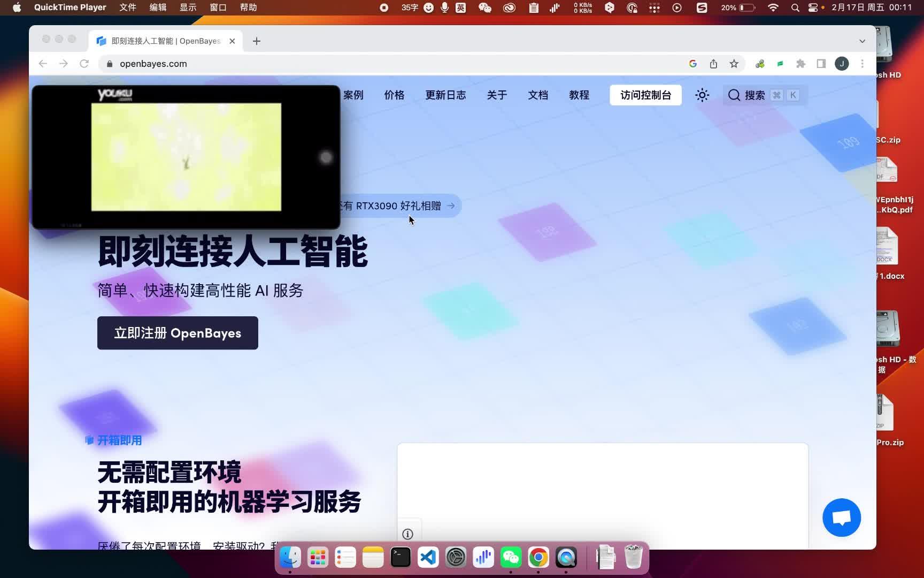Open the live chat bubble button

[842, 518]
